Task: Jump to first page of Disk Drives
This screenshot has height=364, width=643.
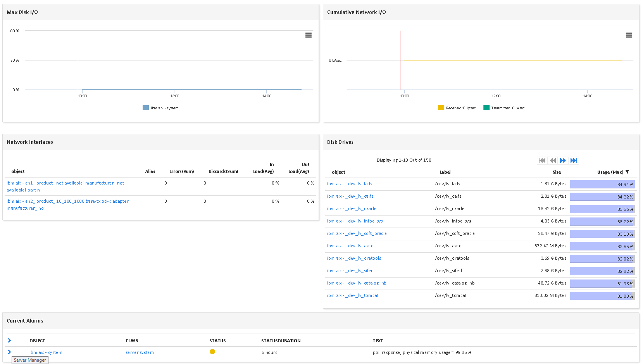Action: point(542,160)
